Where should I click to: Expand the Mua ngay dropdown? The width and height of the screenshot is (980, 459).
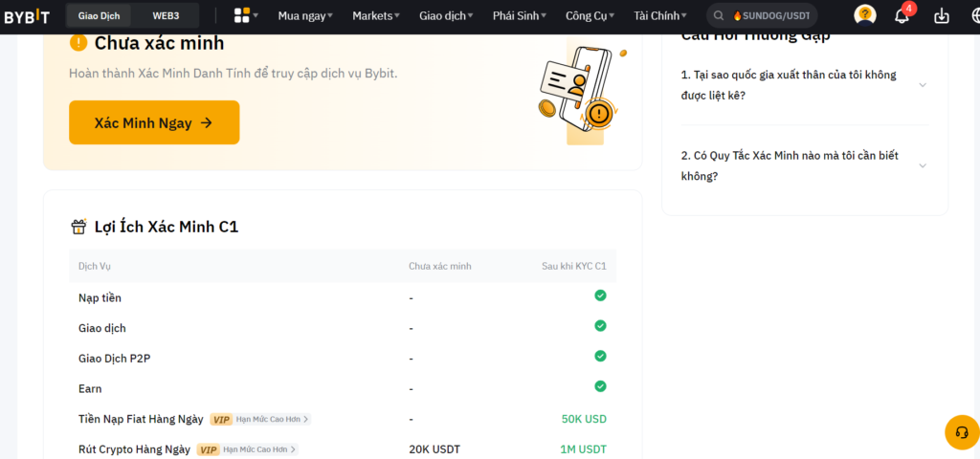tap(305, 15)
